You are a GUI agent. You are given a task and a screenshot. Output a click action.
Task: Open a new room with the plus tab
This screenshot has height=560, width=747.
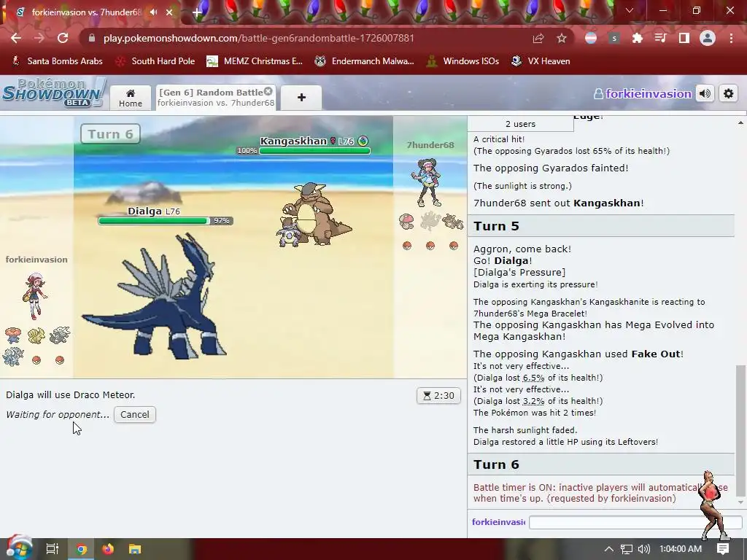click(301, 98)
